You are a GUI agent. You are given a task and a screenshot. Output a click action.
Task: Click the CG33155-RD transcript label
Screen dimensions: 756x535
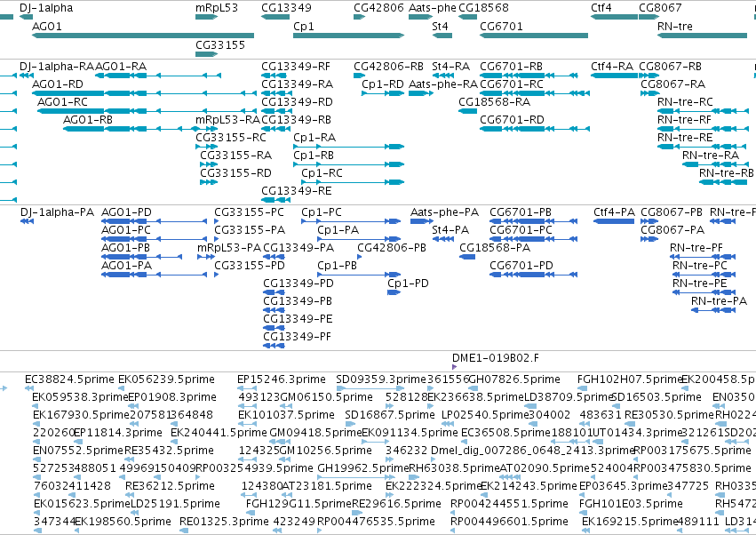coord(235,173)
